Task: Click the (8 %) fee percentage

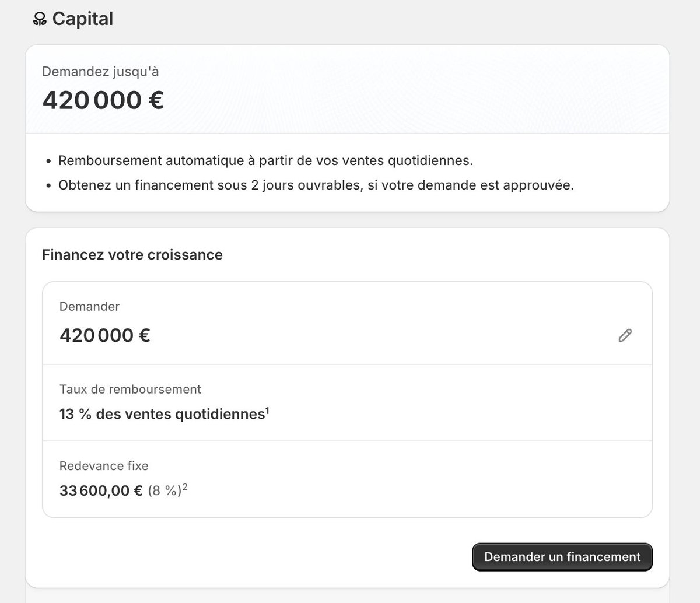Action: tap(164, 491)
